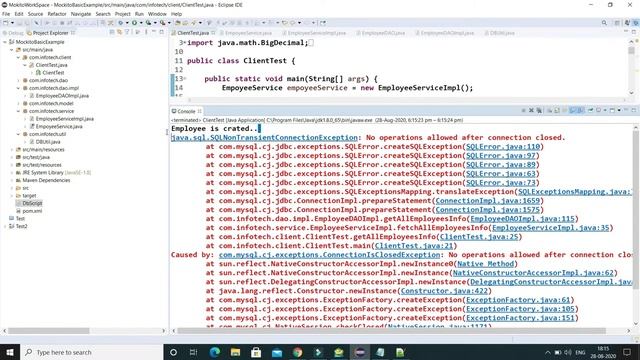Click Remove Launch X icon in Console
This screenshot has height=360, width=640.
(x=531, y=110)
